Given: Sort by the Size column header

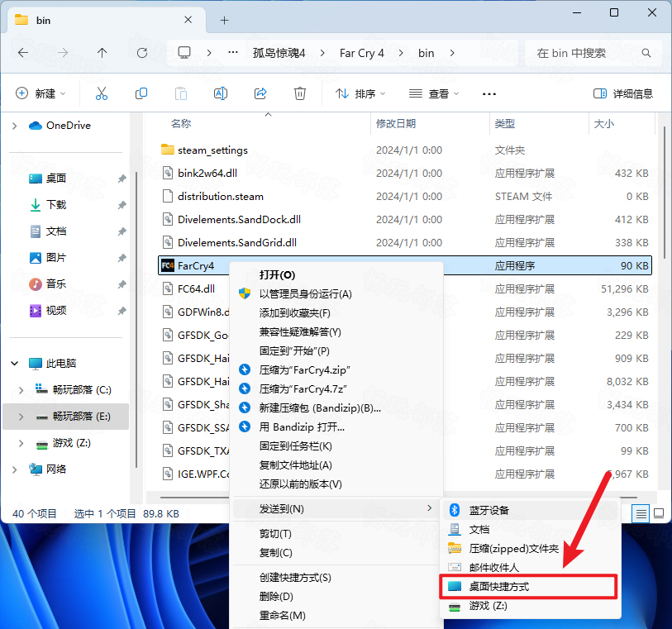Looking at the screenshot, I should click(x=604, y=124).
